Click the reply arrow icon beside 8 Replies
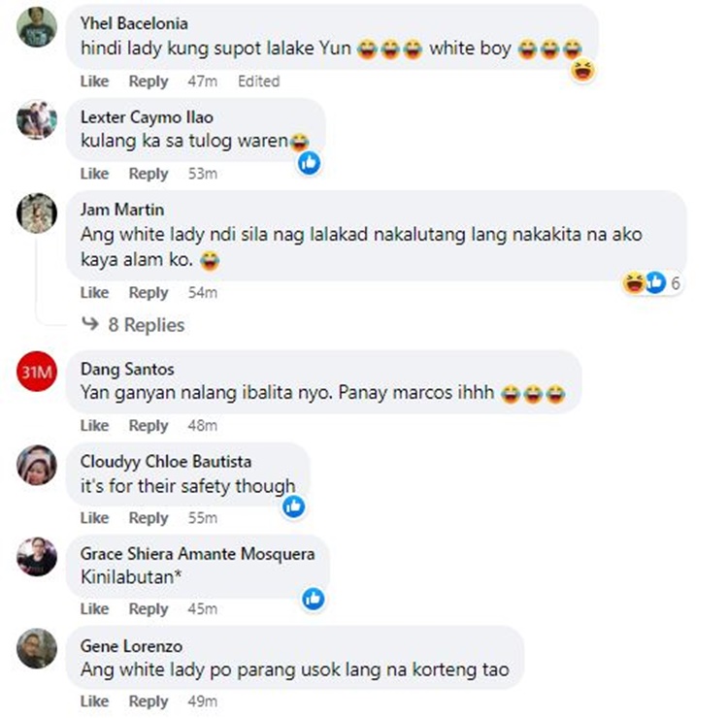Screen dimensions: 728x718 pyautogui.click(x=90, y=323)
